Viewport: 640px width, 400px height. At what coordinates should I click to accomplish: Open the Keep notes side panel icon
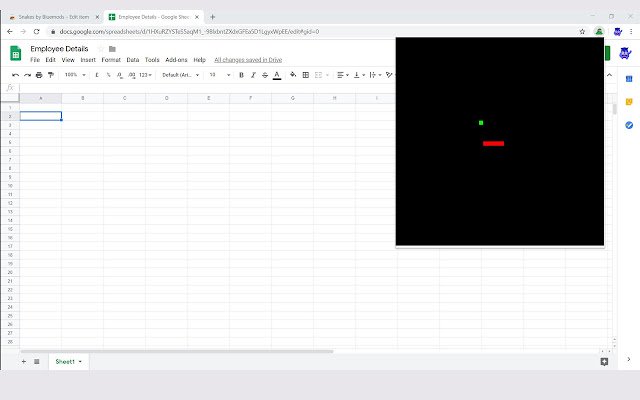click(x=629, y=102)
